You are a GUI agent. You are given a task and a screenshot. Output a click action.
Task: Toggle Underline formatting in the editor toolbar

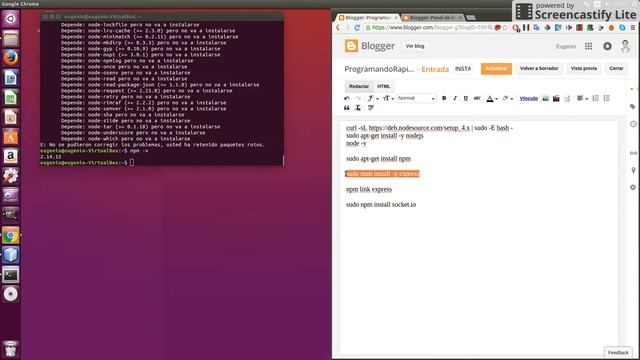pos(466,98)
